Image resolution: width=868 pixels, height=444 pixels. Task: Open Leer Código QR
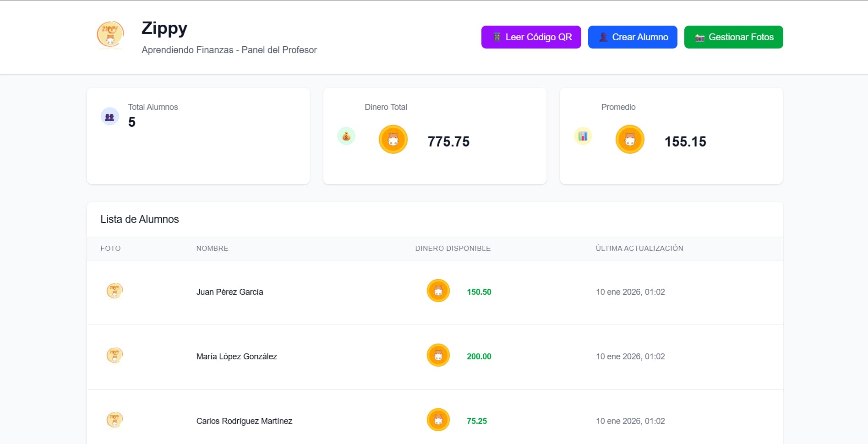[531, 37]
